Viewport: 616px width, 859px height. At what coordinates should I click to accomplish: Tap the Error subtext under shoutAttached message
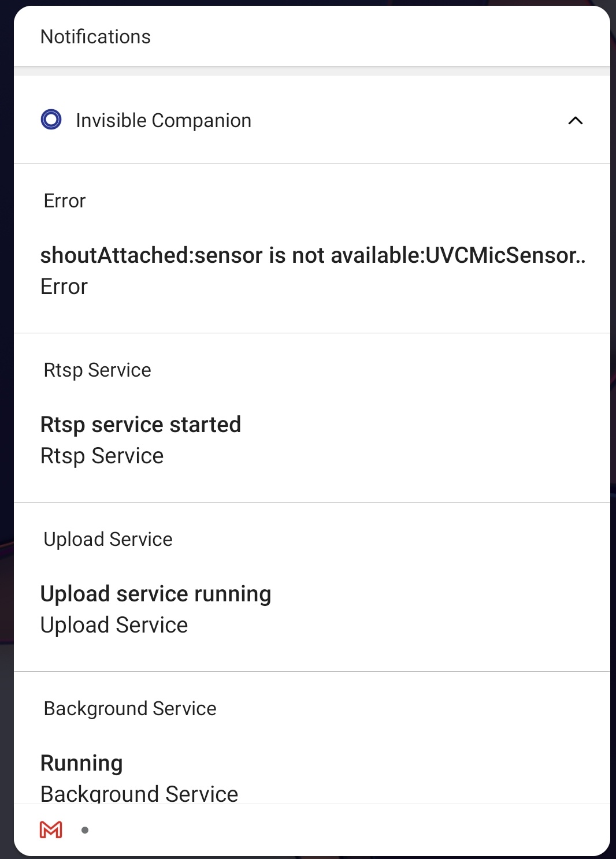click(64, 287)
